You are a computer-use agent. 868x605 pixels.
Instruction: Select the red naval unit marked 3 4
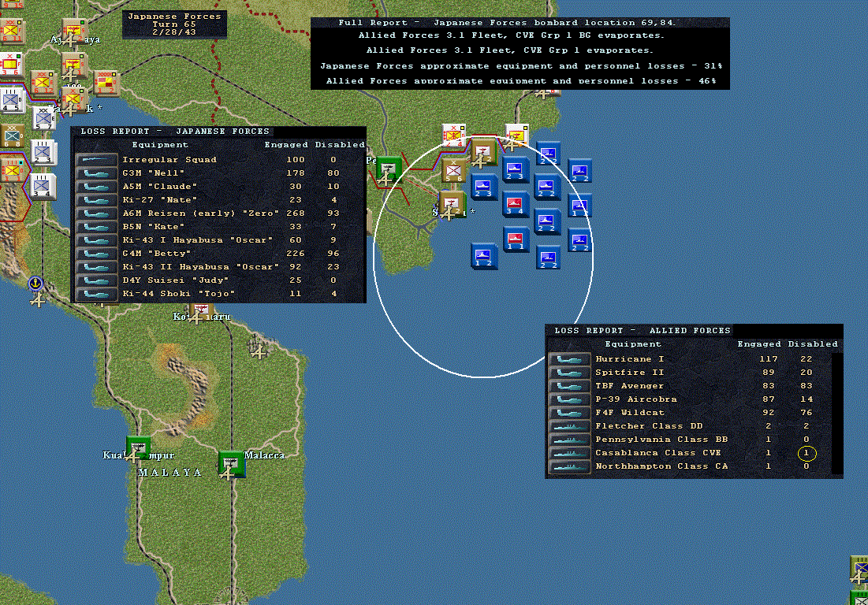[515, 205]
